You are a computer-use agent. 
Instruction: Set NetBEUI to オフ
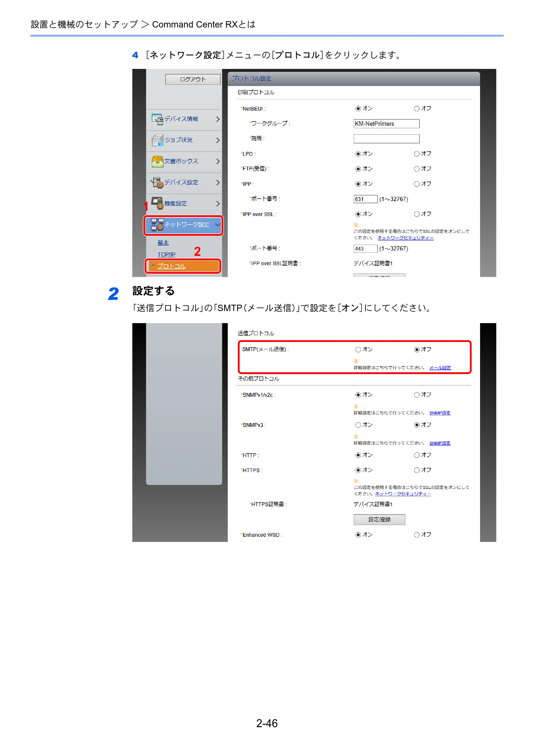pos(417,109)
